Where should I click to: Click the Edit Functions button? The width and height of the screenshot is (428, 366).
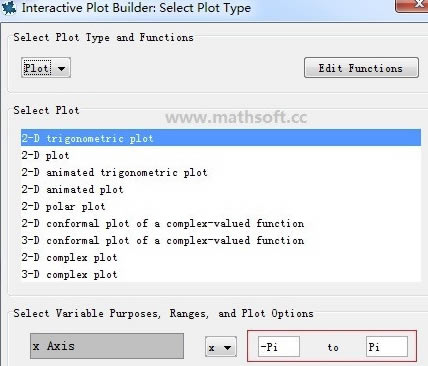pyautogui.click(x=361, y=68)
